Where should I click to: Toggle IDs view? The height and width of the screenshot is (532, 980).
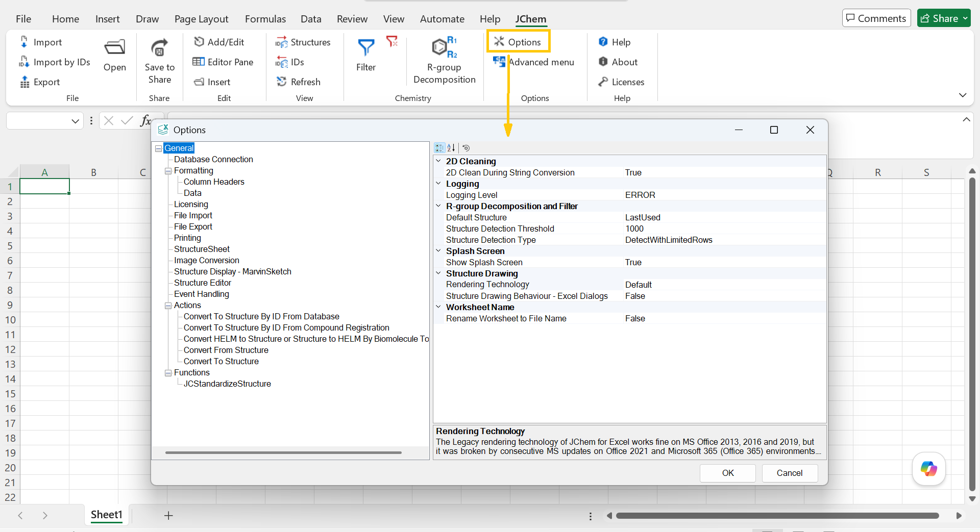(x=290, y=62)
